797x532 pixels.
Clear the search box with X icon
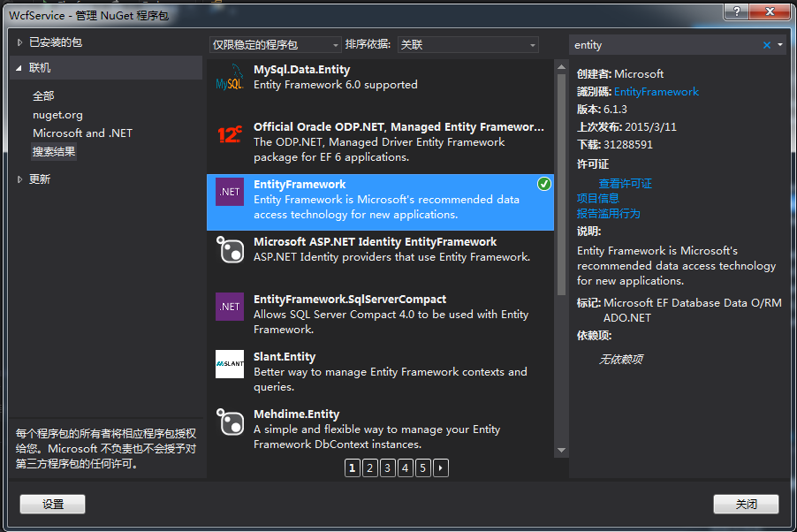click(766, 45)
